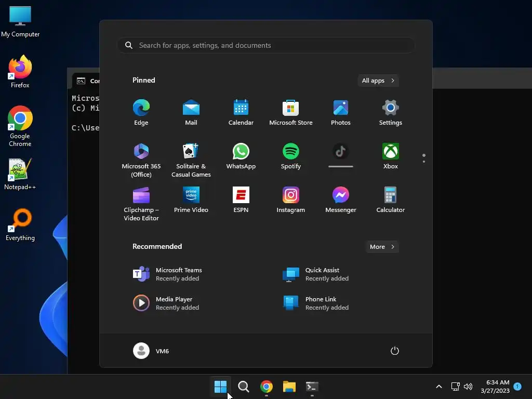Open Clipchamp Video Editor
This screenshot has width=532, height=399.
click(x=141, y=204)
